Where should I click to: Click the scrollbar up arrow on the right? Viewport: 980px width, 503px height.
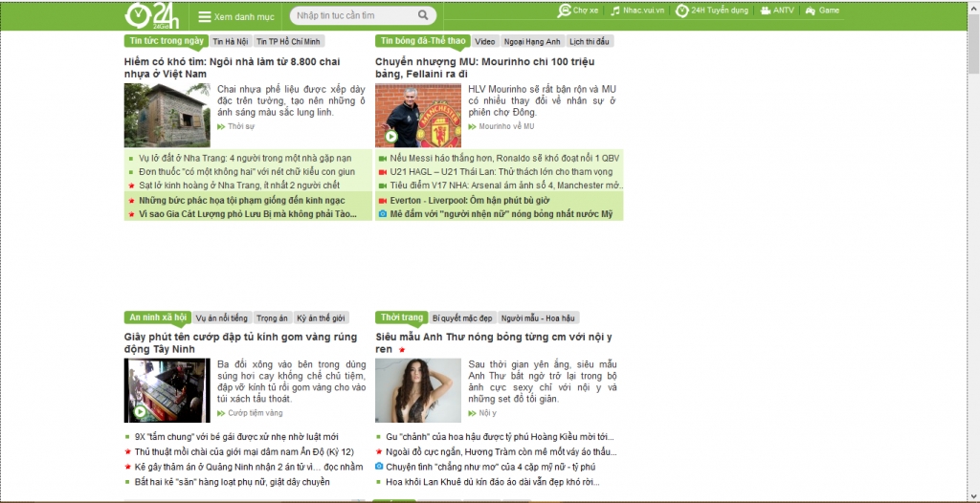coord(973,7)
